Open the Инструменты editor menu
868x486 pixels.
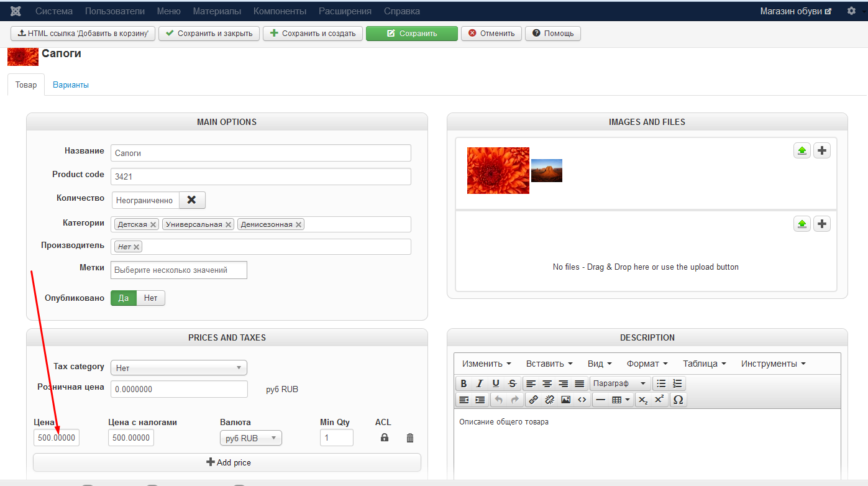click(x=774, y=364)
